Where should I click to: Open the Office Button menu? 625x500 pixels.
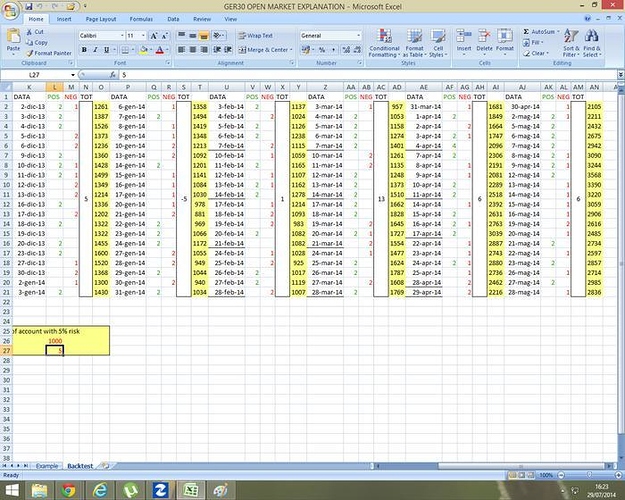[10, 11]
